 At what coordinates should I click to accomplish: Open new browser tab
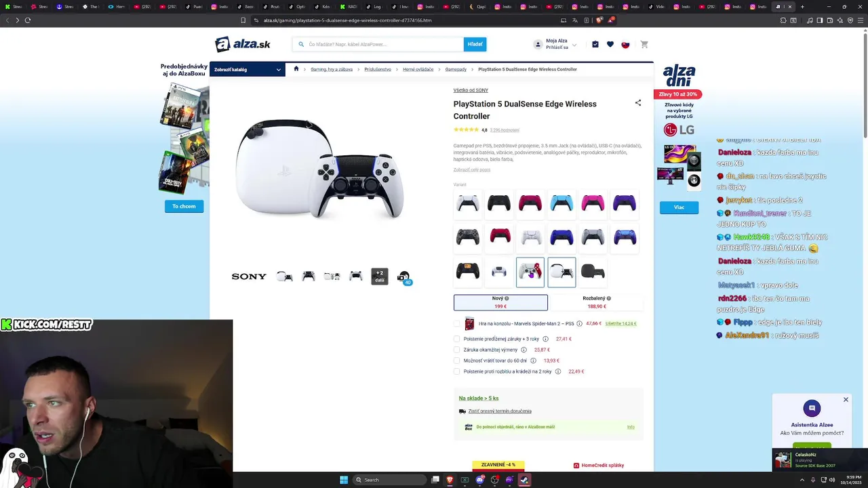[802, 7]
